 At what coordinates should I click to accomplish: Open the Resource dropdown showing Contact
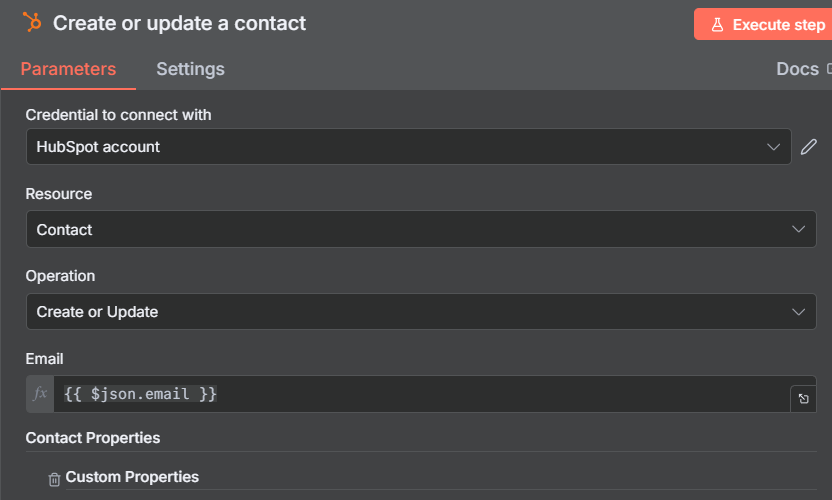pyautogui.click(x=421, y=229)
